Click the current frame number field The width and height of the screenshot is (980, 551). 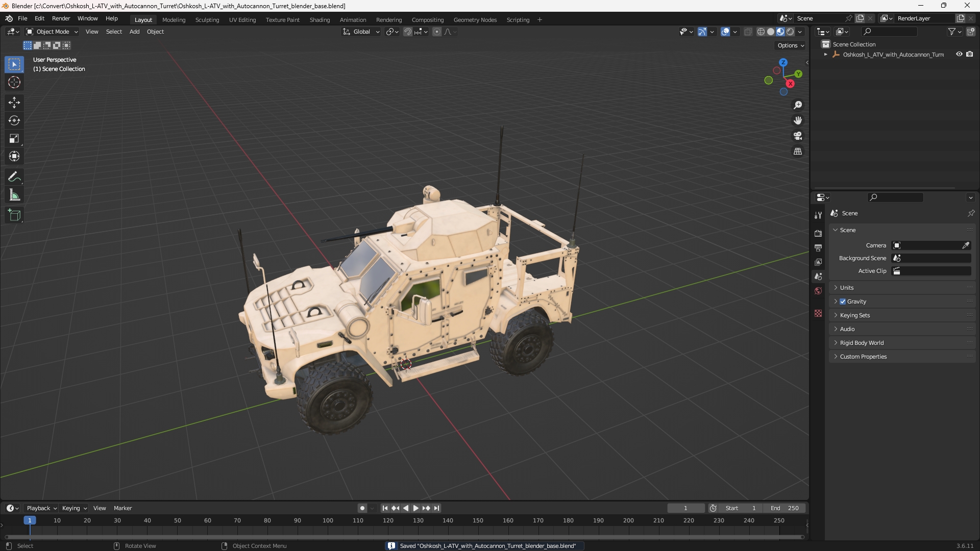pyautogui.click(x=686, y=508)
